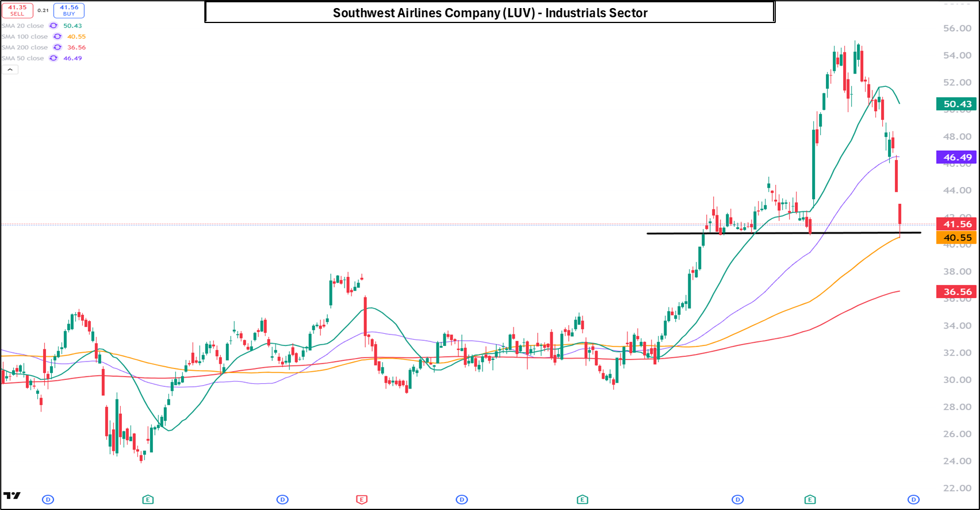Select the SMA 50 close indicator label

coord(23,59)
